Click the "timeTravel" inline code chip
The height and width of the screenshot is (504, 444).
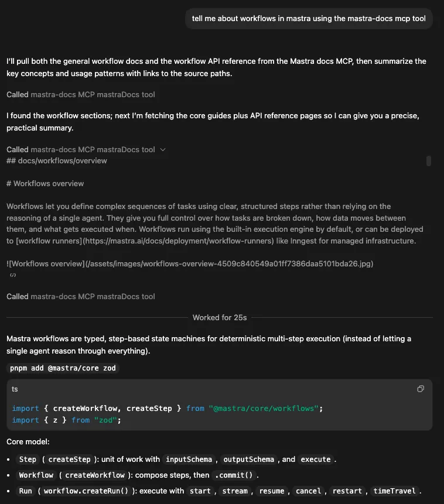tap(394, 491)
